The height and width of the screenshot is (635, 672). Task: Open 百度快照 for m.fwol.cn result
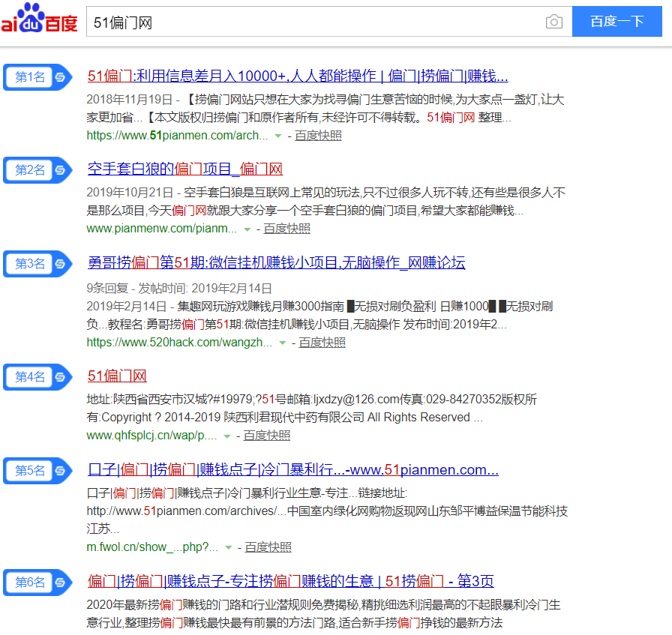pos(268,547)
